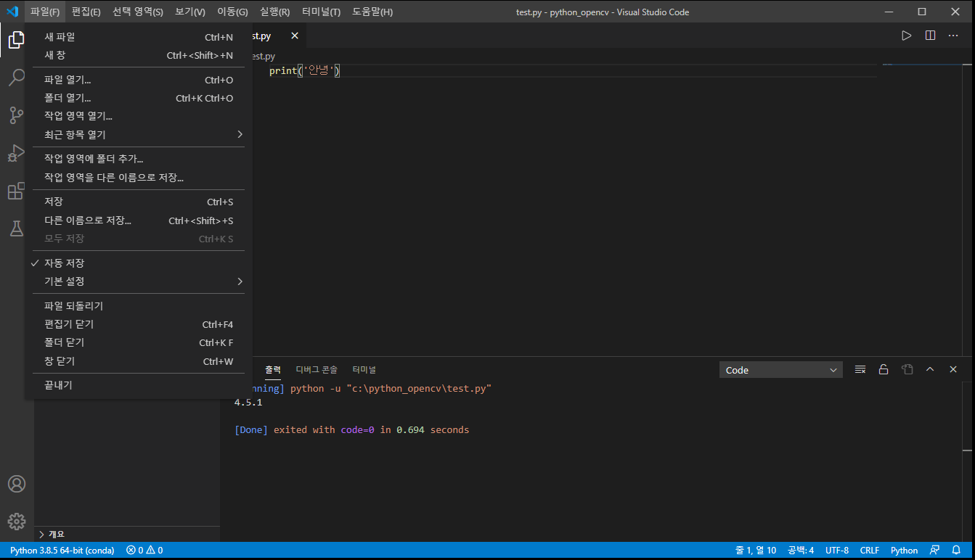Viewport: 975px width, 560px height.
Task: Change language mode from Python
Action: (904, 551)
